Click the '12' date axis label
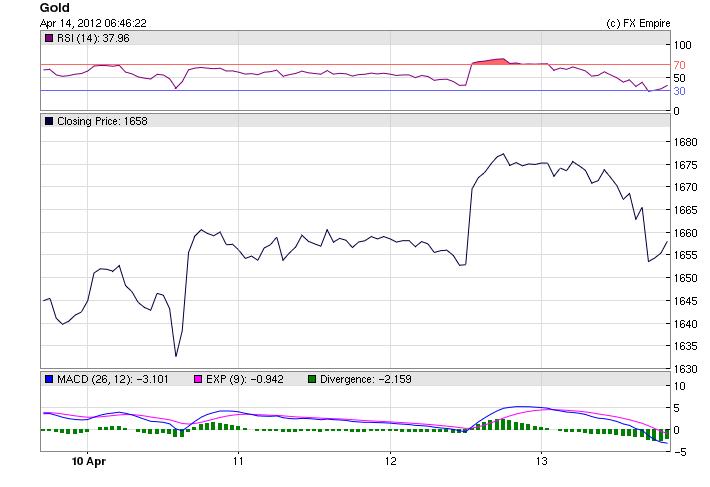Image resolution: width=710 pixels, height=487 pixels. [x=390, y=461]
